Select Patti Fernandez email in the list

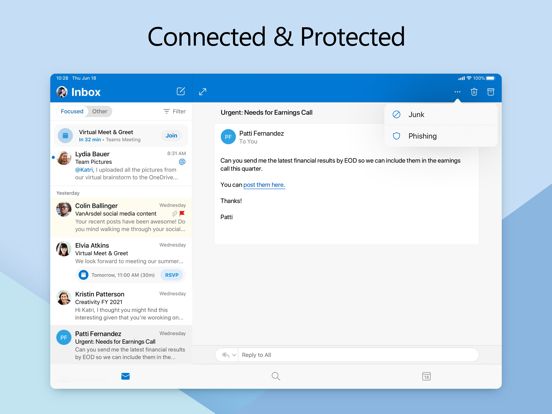(121, 345)
